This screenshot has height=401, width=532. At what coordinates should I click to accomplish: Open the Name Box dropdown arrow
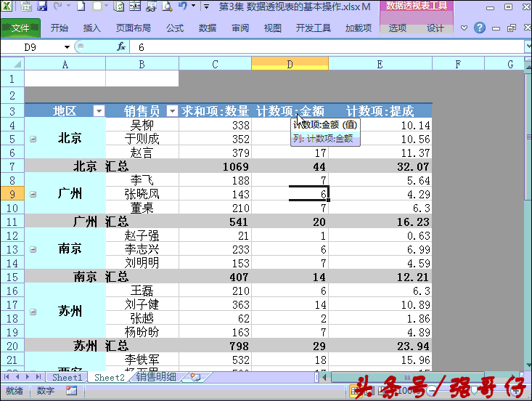tap(67, 47)
